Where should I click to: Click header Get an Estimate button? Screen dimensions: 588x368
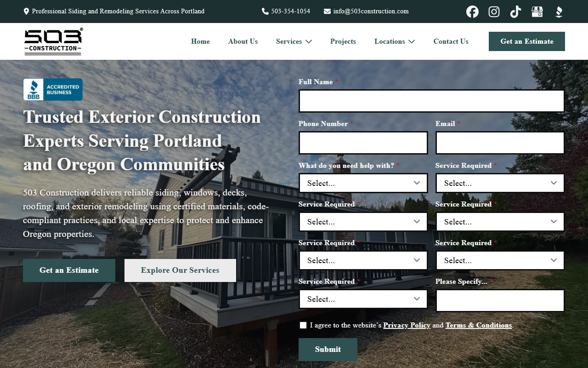pyautogui.click(x=527, y=41)
